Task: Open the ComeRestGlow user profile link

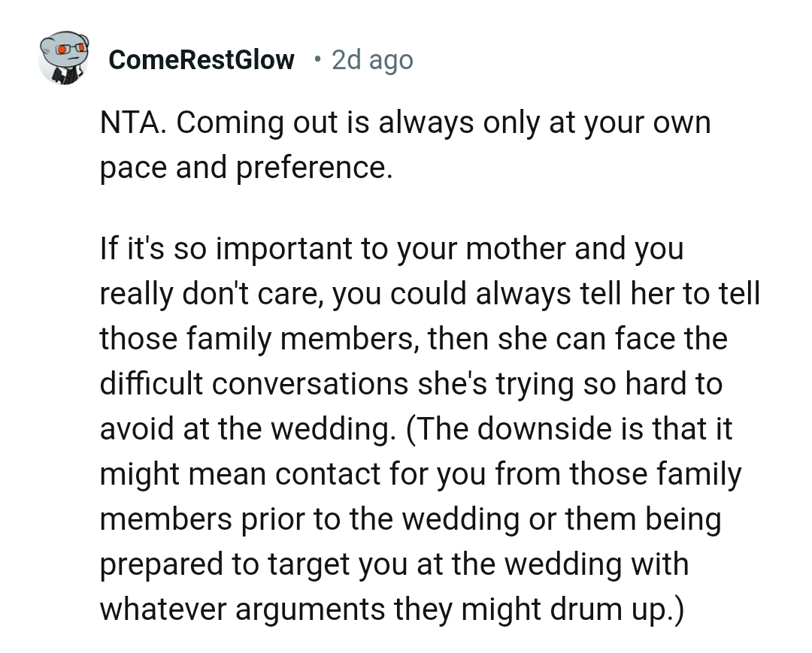Action: 201,59
